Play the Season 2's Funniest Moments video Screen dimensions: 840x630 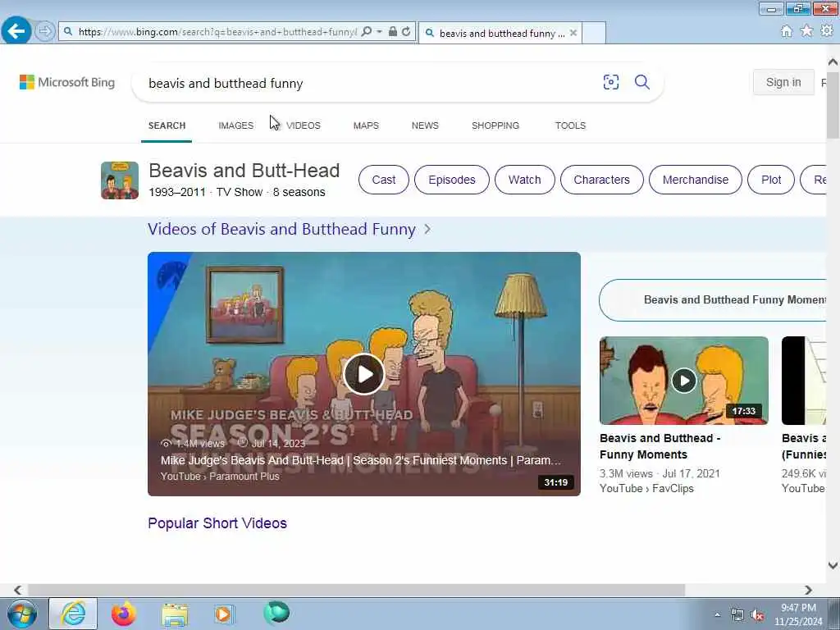[363, 374]
